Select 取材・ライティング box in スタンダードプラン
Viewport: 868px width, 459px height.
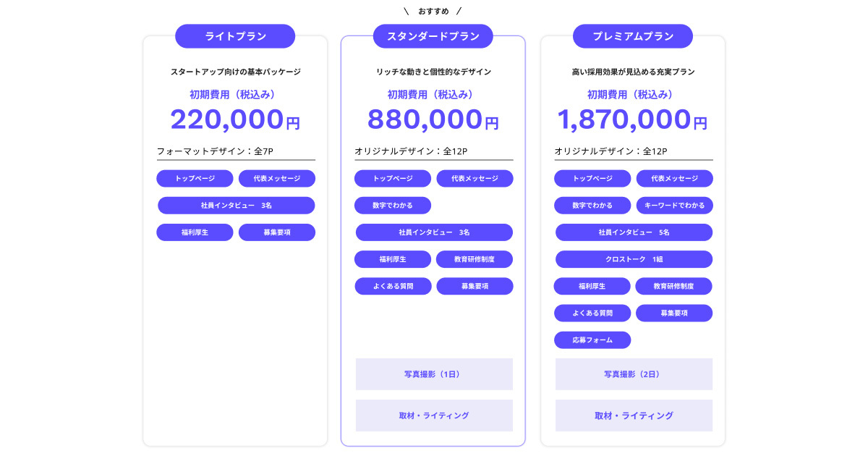pyautogui.click(x=434, y=416)
